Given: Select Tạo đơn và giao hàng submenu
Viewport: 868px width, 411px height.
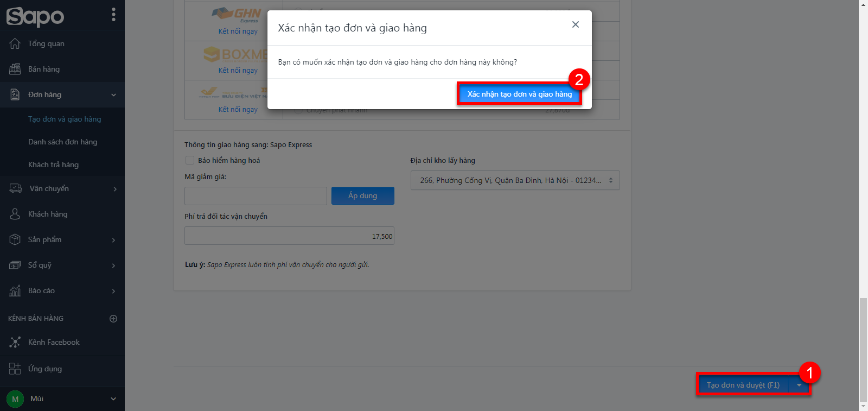Looking at the screenshot, I should point(65,119).
